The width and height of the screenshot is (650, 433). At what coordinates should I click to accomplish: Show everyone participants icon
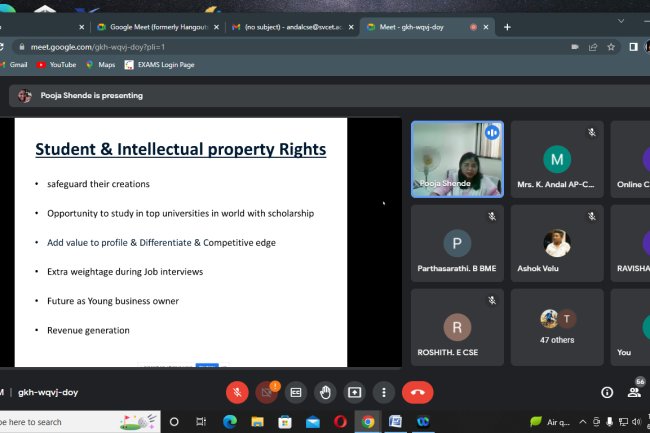click(x=634, y=392)
